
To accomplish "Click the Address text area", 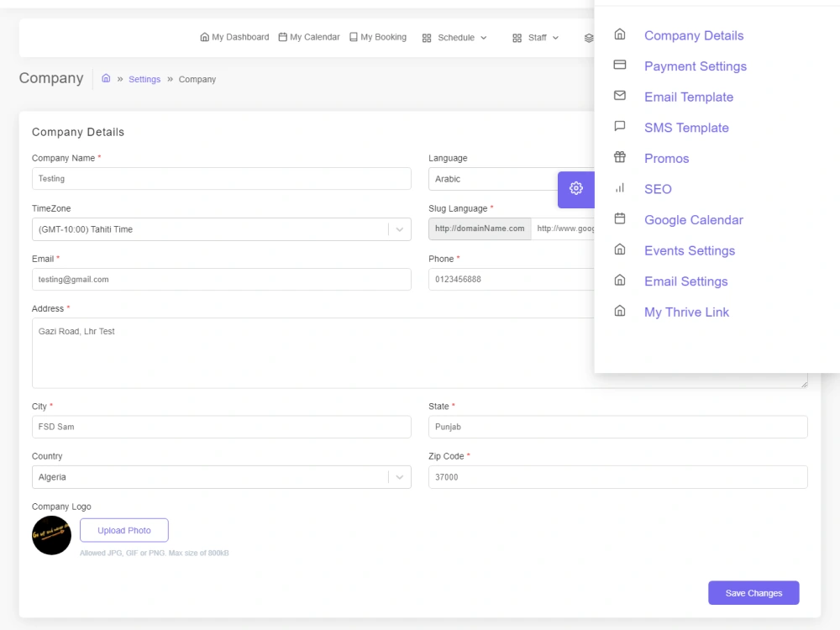I will tap(312, 353).
